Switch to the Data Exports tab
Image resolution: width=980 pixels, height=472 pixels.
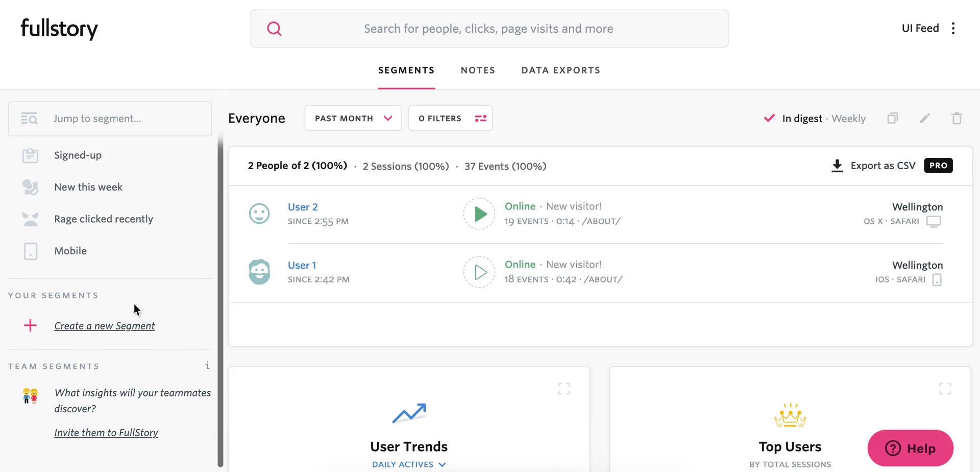[560, 70]
